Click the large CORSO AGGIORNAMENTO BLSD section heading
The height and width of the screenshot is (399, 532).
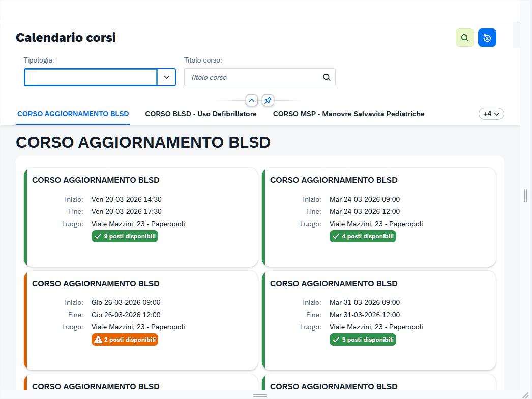coord(143,142)
